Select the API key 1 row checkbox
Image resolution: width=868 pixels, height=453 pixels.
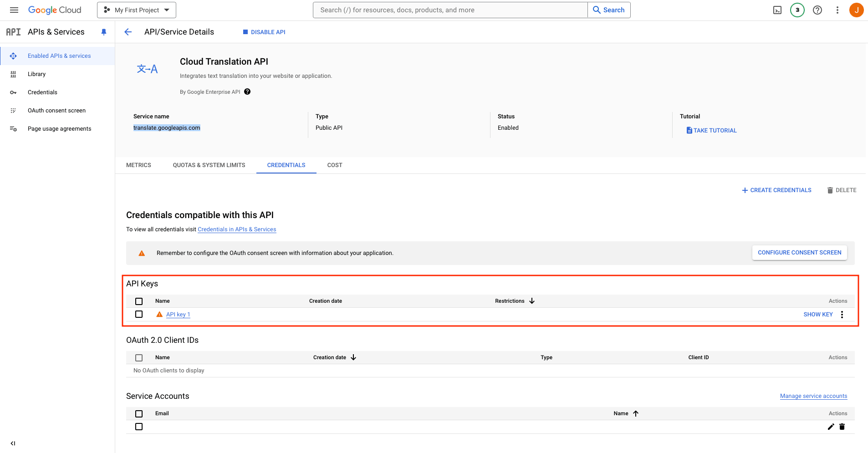pyautogui.click(x=139, y=314)
